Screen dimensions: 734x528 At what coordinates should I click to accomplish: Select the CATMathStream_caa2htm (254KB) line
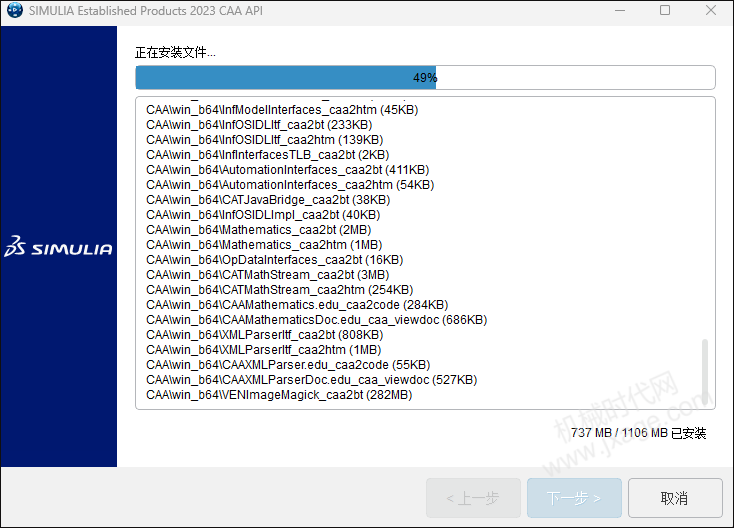point(279,290)
